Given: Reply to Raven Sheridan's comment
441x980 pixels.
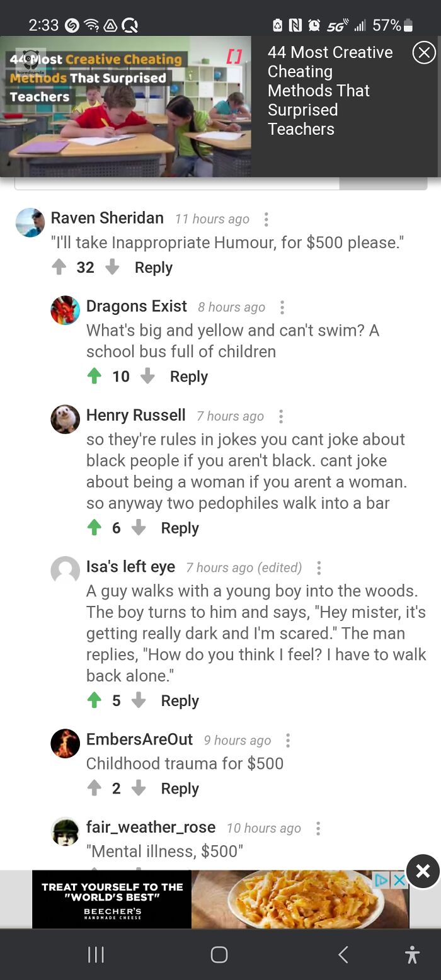Looking at the screenshot, I should coord(153,268).
